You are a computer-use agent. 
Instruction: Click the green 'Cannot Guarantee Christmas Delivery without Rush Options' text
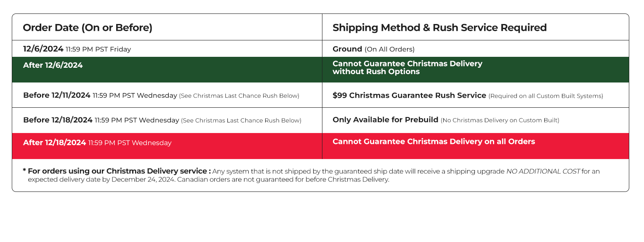(x=407, y=68)
